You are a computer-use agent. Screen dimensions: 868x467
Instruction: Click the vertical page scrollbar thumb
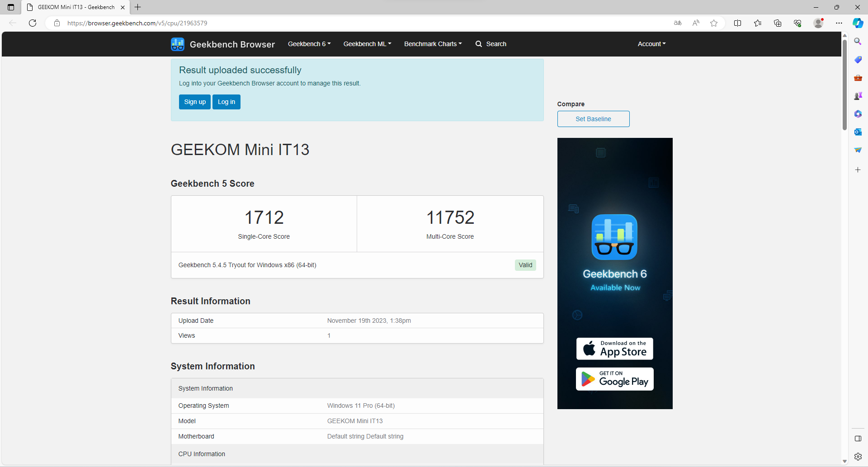(x=844, y=85)
